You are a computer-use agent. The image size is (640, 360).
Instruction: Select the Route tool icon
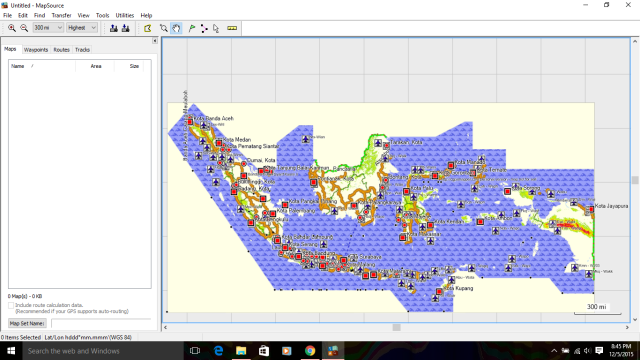coord(204,28)
